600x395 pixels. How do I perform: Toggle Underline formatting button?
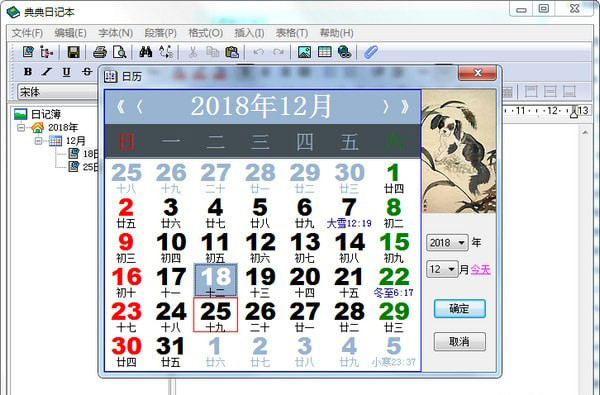(67, 72)
